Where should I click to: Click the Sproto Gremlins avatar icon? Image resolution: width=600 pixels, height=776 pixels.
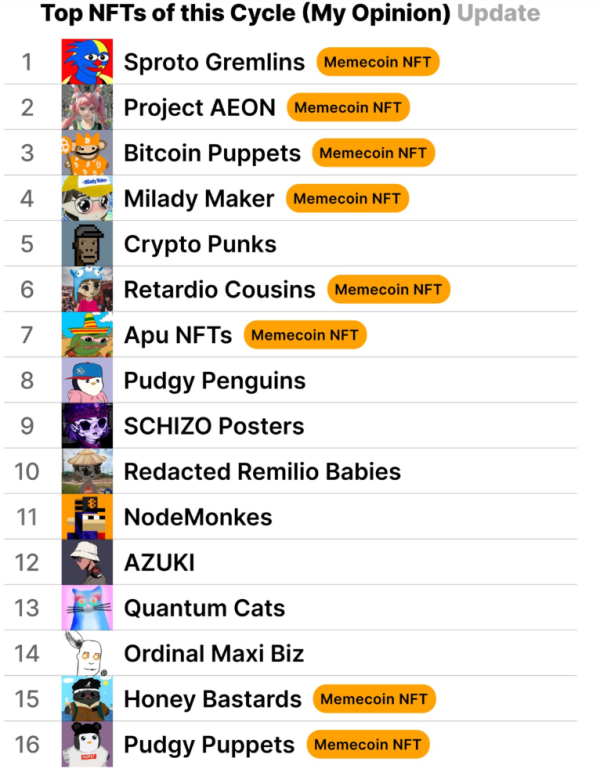(x=87, y=62)
